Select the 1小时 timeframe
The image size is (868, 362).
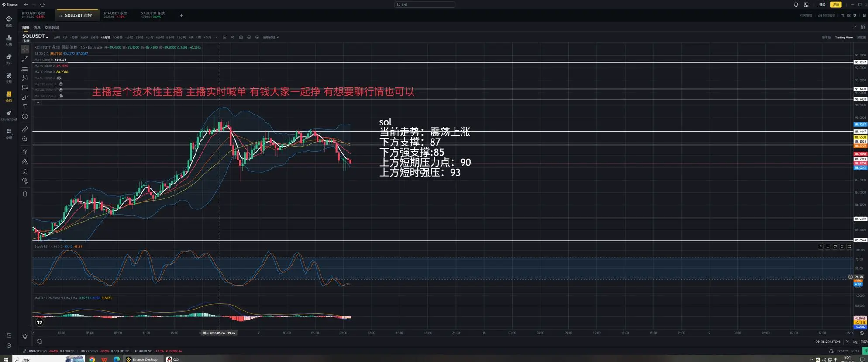pyautogui.click(x=129, y=38)
